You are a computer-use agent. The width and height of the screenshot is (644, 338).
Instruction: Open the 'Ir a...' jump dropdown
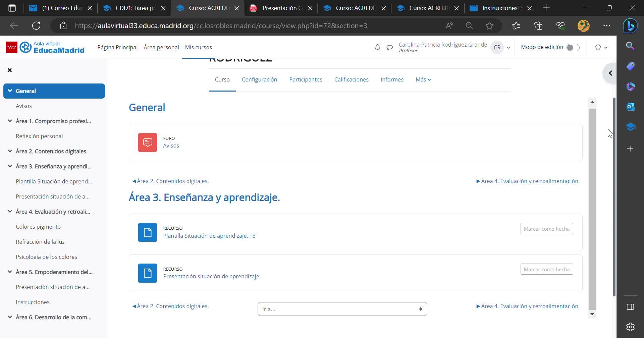[x=342, y=309]
